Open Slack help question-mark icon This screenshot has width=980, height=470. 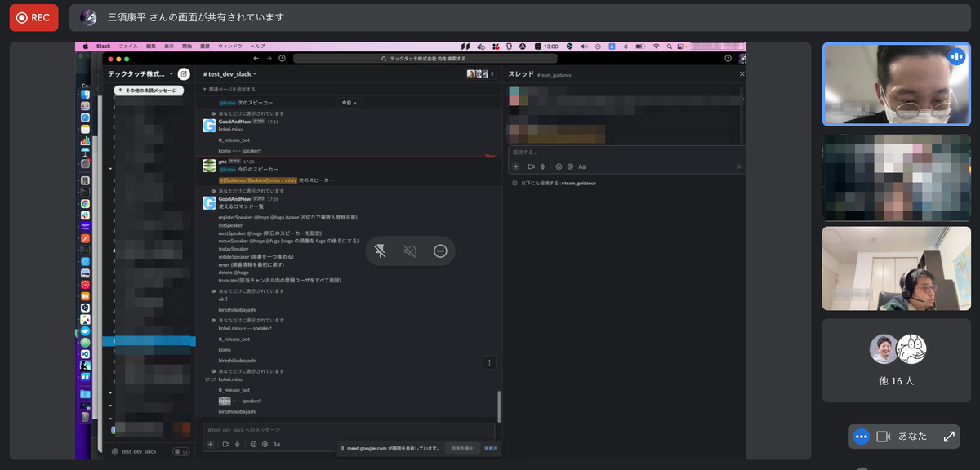[728, 59]
